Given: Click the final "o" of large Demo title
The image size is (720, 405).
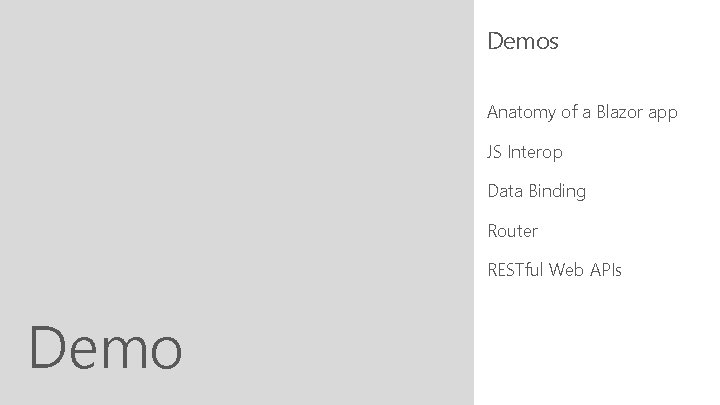Looking at the screenshot, I should [164, 352].
